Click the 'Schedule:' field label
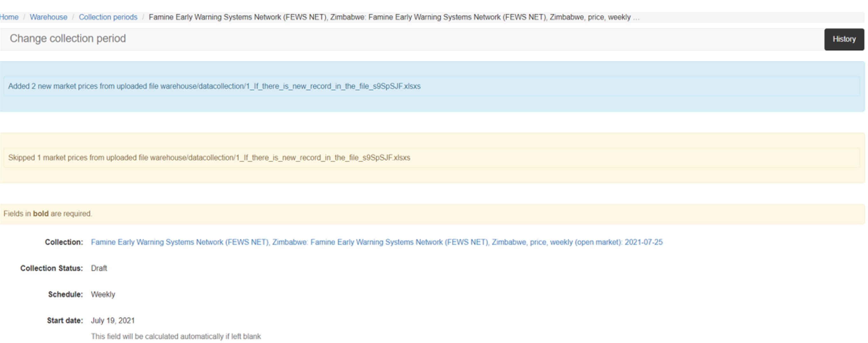Image resolution: width=868 pixels, height=343 pixels. click(65, 294)
